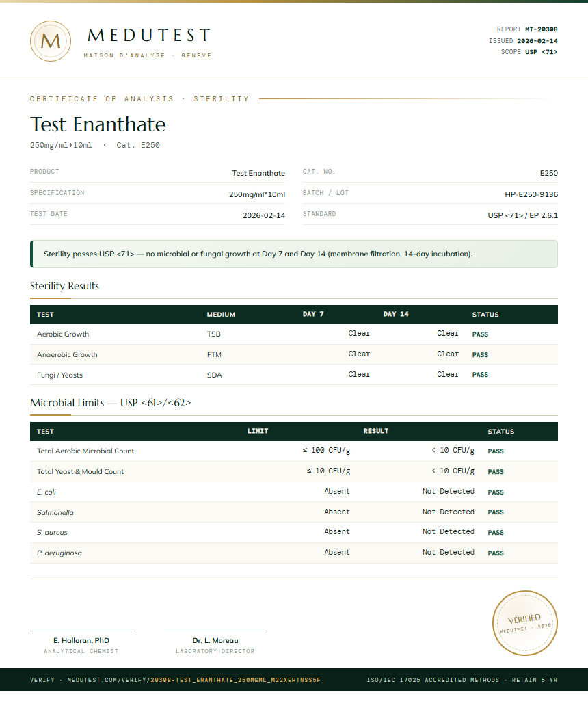Click the FTM medium cell
The image size is (588, 712).
pos(214,355)
